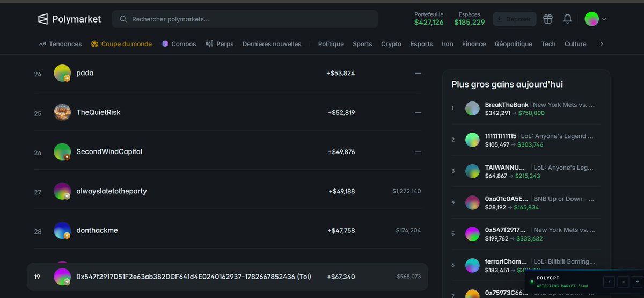
Task: Click the +$52,819 profit value
Action: tap(341, 112)
